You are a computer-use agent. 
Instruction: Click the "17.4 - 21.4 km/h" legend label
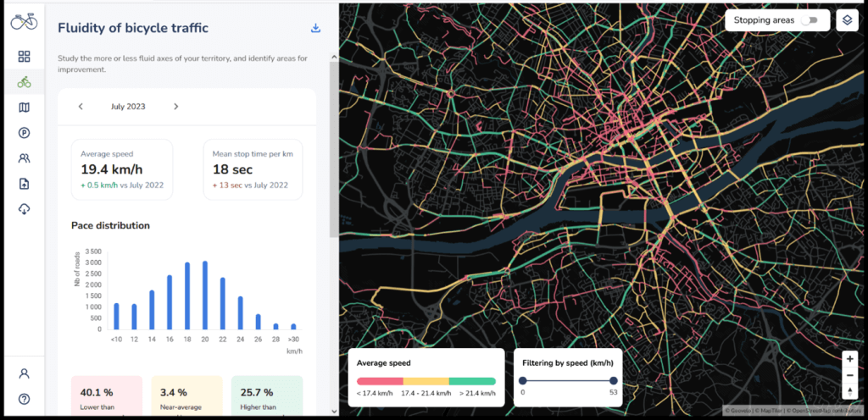tap(426, 393)
